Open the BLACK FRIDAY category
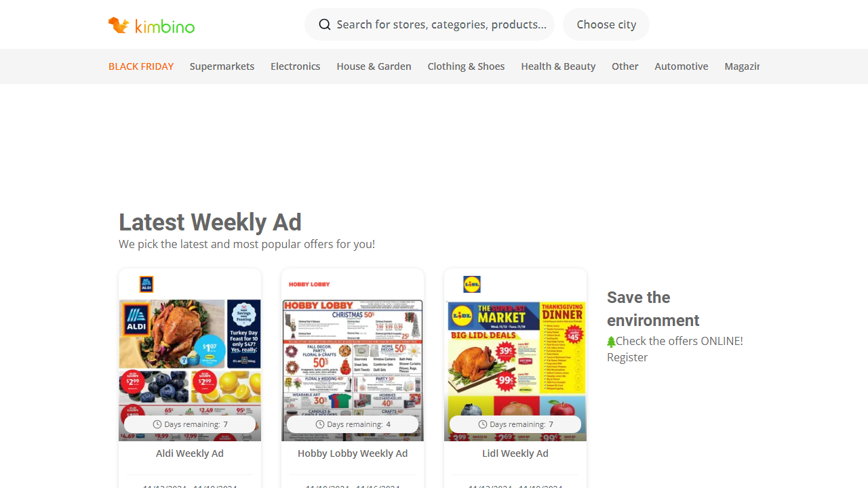 click(x=141, y=66)
